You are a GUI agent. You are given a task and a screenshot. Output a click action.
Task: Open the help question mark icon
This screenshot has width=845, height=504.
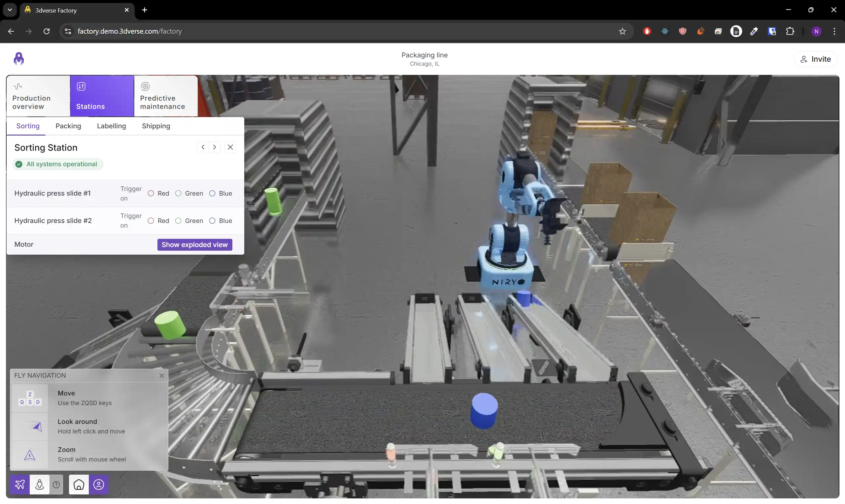point(56,484)
